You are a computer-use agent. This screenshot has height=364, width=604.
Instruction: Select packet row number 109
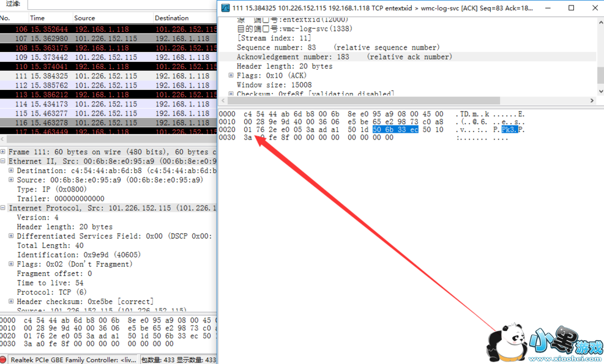click(108, 57)
